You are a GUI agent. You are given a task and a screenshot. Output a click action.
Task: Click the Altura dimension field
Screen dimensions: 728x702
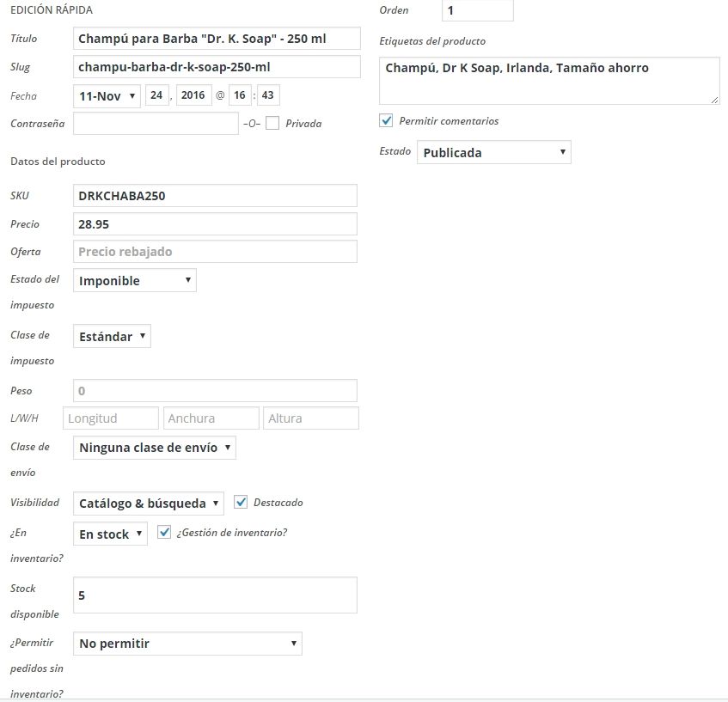[x=311, y=418]
